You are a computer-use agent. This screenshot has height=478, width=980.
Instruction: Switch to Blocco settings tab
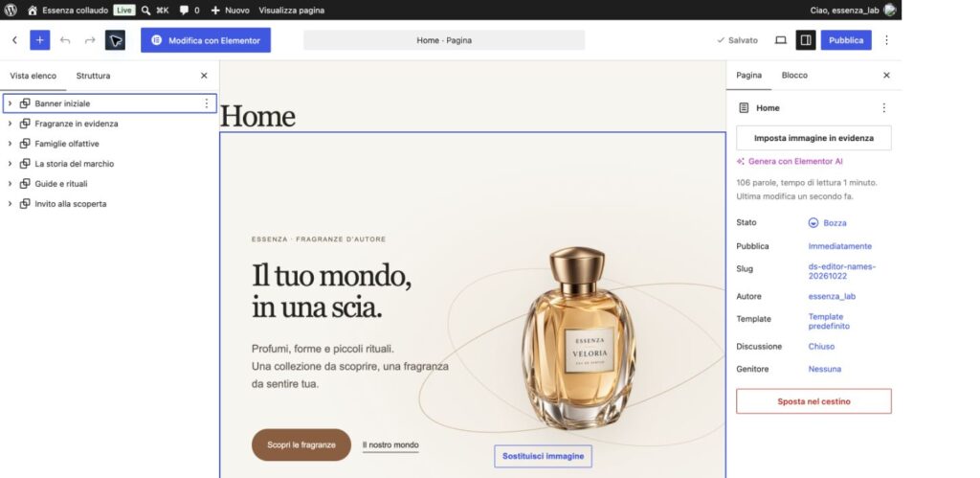794,75
